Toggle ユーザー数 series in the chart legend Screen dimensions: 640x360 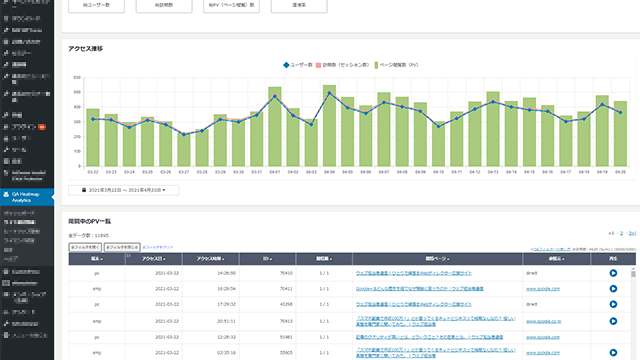pyautogui.click(x=298, y=65)
